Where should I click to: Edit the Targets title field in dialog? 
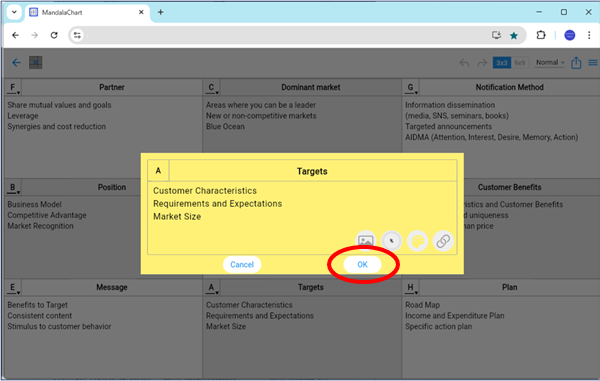tap(313, 171)
